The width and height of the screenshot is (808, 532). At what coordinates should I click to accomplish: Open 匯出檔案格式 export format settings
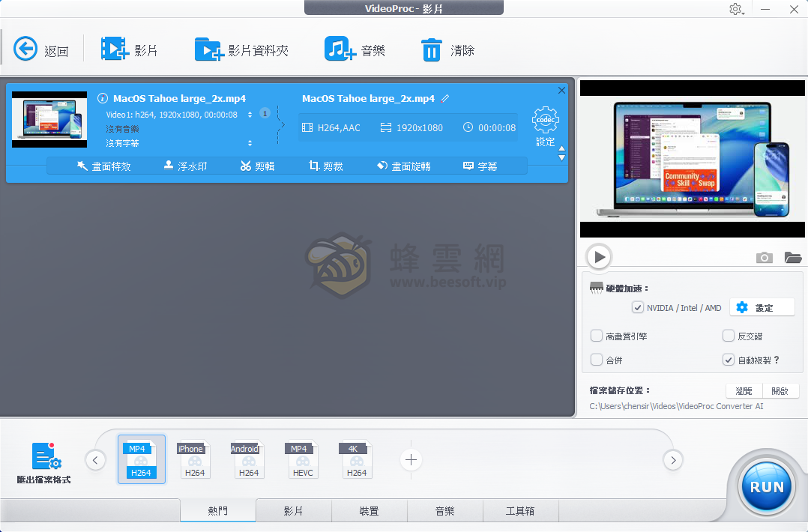click(x=43, y=463)
